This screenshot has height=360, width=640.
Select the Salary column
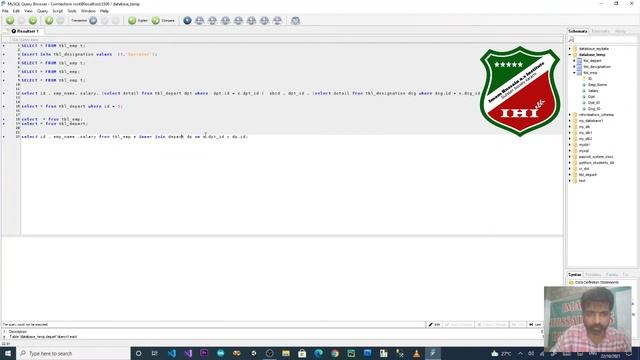[x=593, y=91]
